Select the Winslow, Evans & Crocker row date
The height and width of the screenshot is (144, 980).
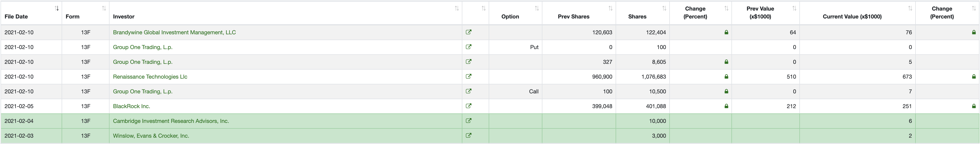[19, 136]
